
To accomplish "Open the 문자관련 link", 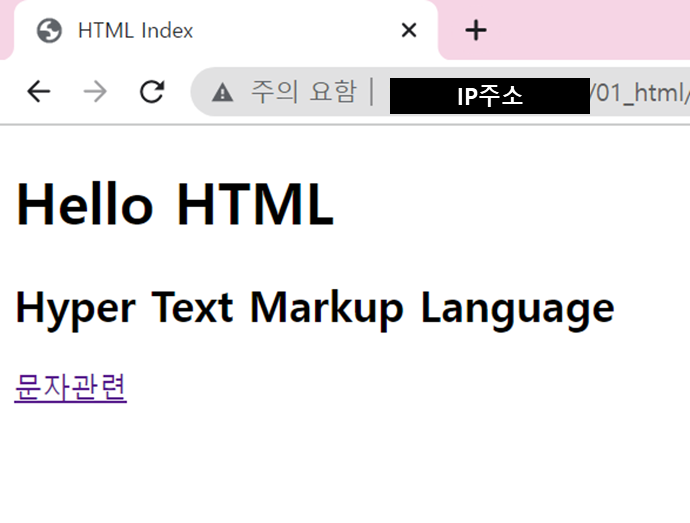I will [x=70, y=387].
